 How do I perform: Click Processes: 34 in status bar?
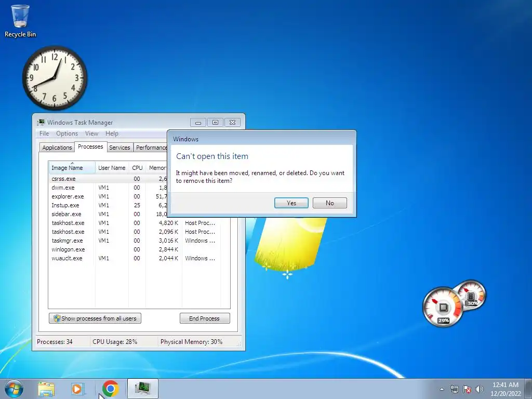click(55, 342)
